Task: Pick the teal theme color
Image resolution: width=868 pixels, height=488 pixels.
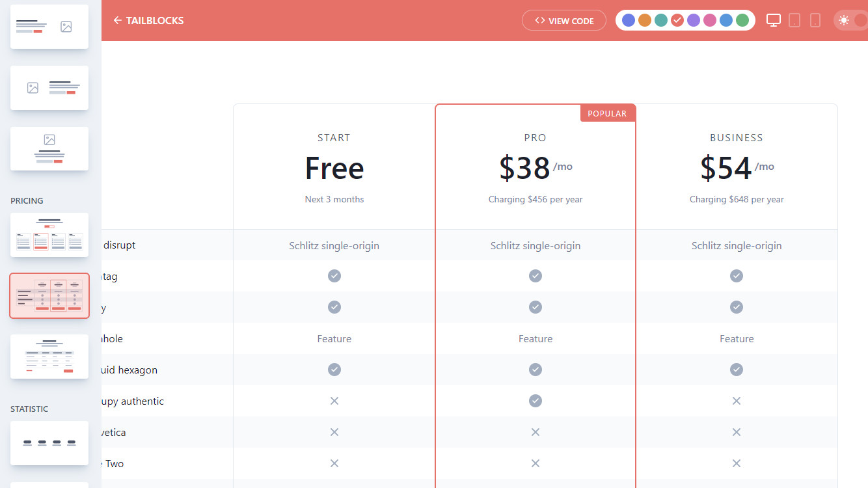Action: 661,20
